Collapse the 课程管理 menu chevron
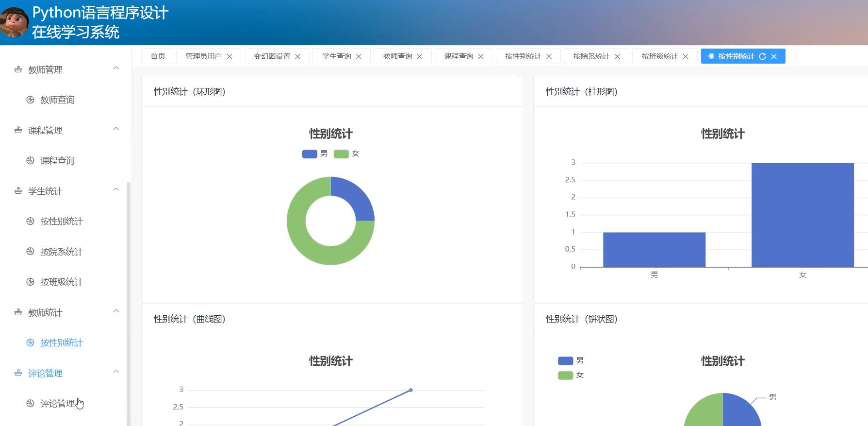868x426 pixels. pyautogui.click(x=116, y=129)
